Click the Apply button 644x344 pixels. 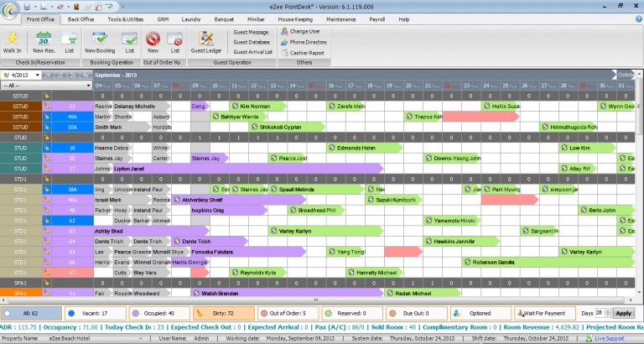[623, 313]
